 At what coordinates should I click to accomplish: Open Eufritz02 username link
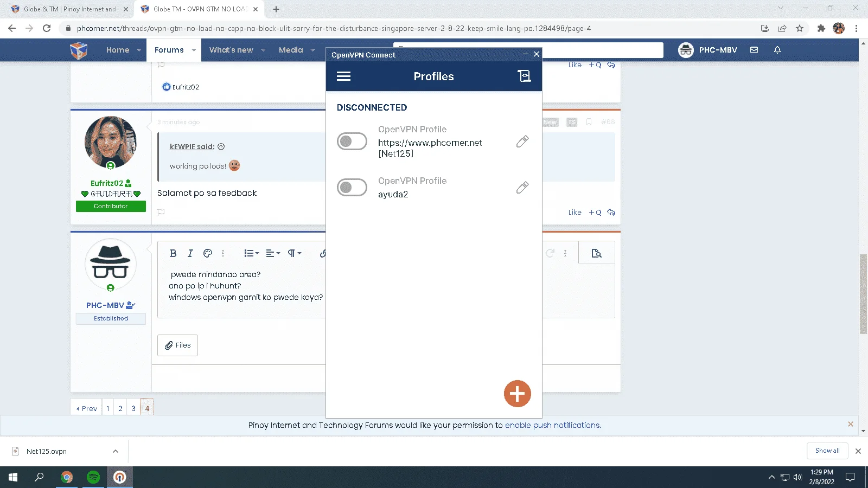(x=107, y=183)
